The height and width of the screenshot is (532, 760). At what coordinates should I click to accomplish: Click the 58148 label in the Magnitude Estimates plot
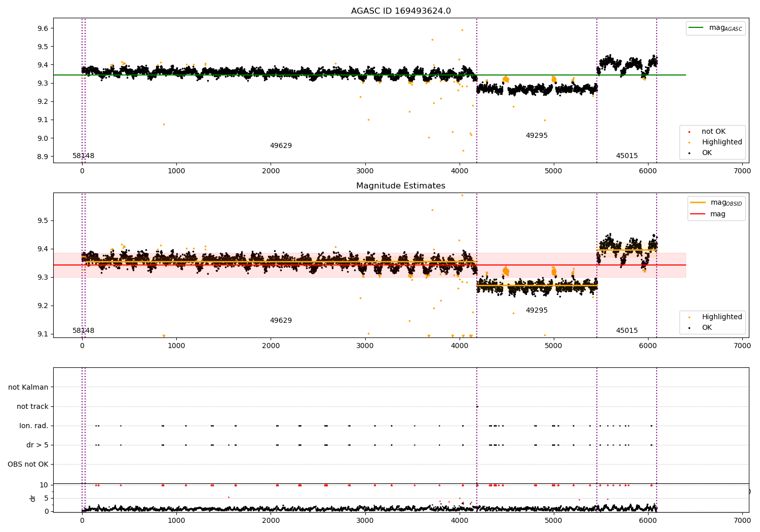pos(83,331)
